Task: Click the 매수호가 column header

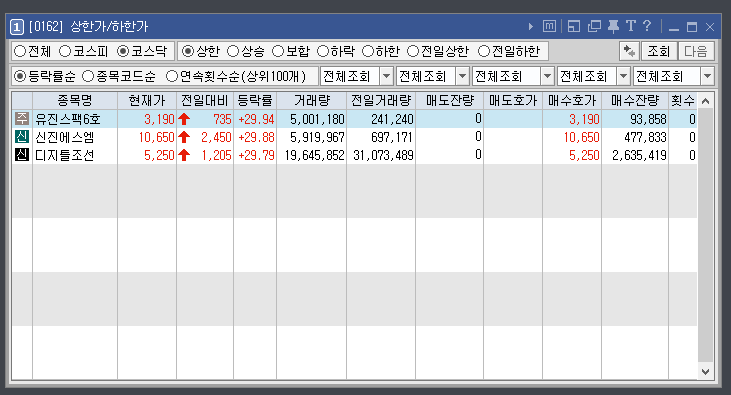Action: point(572,100)
